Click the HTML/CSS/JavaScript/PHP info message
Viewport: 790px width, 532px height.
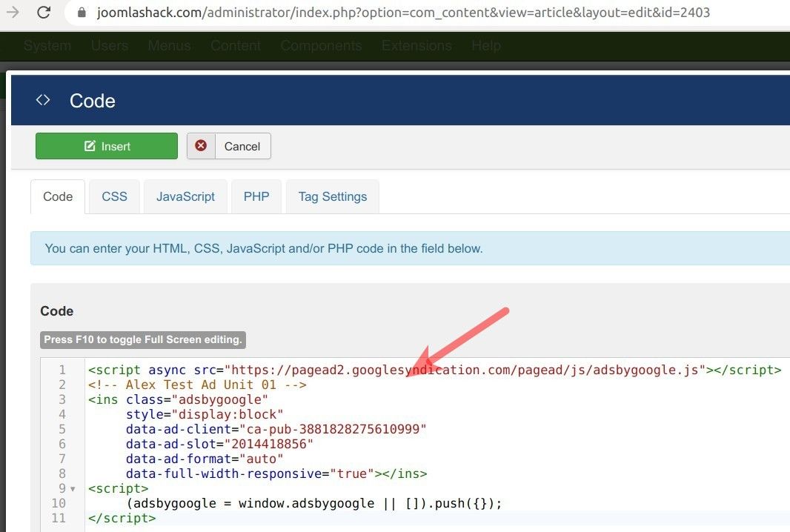[264, 248]
